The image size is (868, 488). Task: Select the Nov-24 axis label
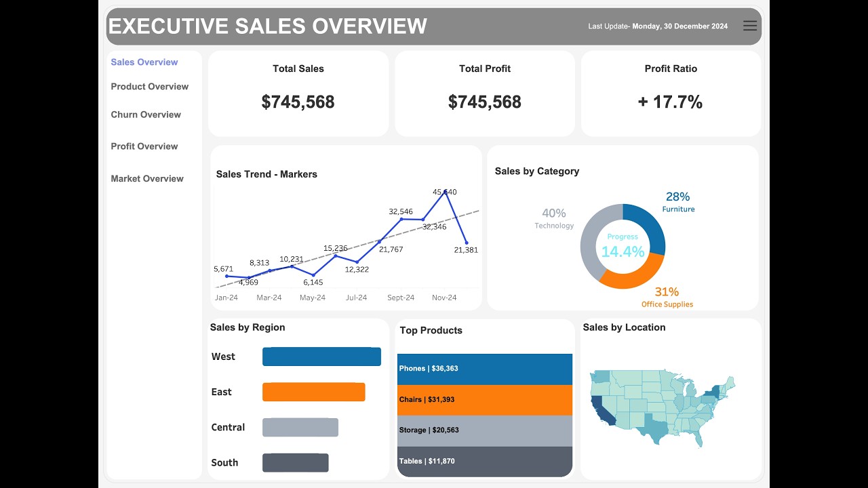(444, 298)
